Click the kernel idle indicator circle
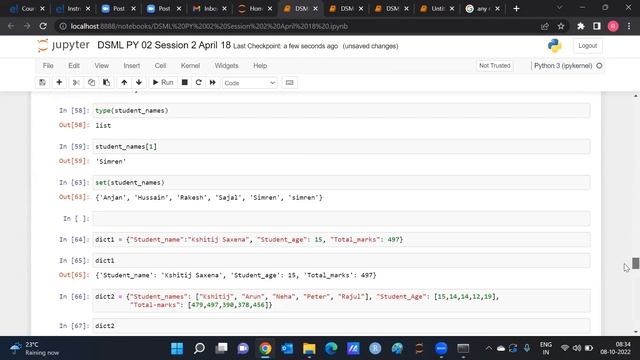 point(599,65)
